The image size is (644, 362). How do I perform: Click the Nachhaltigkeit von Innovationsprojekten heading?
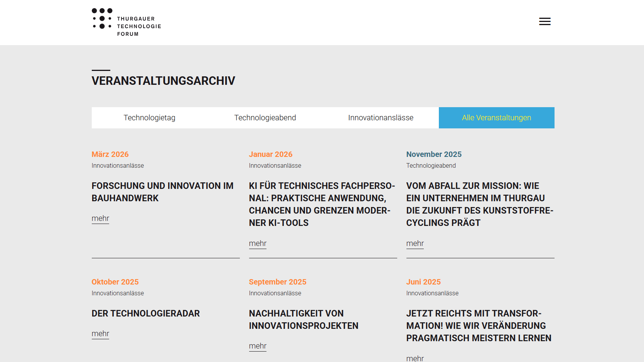tap(304, 320)
